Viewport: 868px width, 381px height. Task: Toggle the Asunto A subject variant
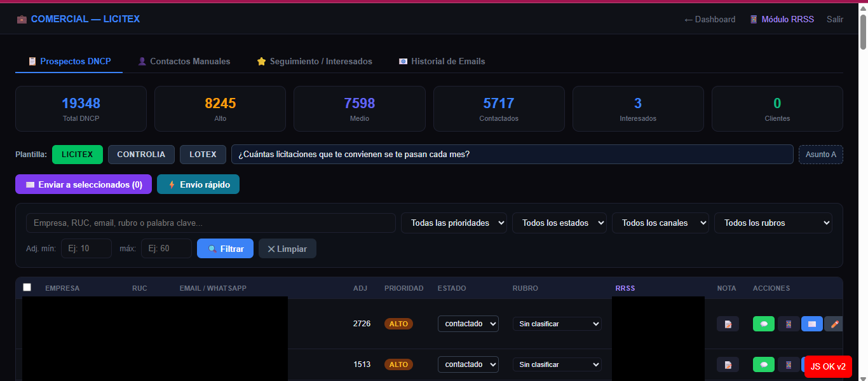pyautogui.click(x=821, y=155)
